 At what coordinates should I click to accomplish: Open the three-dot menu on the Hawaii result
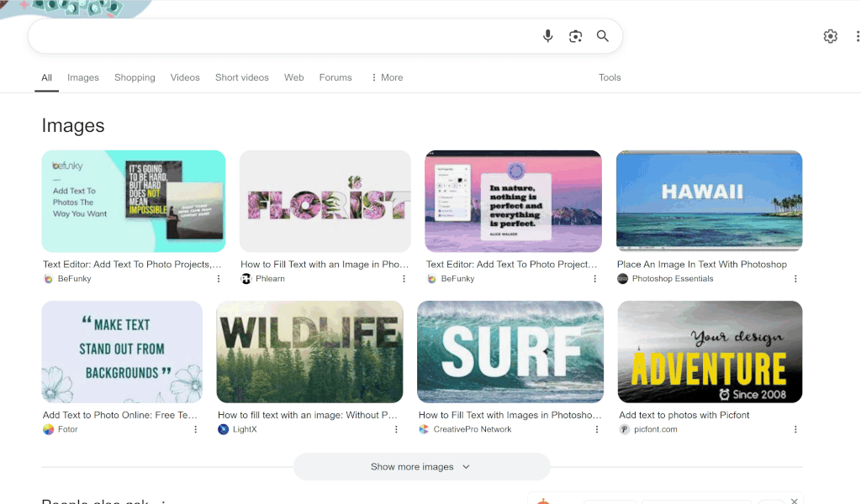pyautogui.click(x=796, y=278)
